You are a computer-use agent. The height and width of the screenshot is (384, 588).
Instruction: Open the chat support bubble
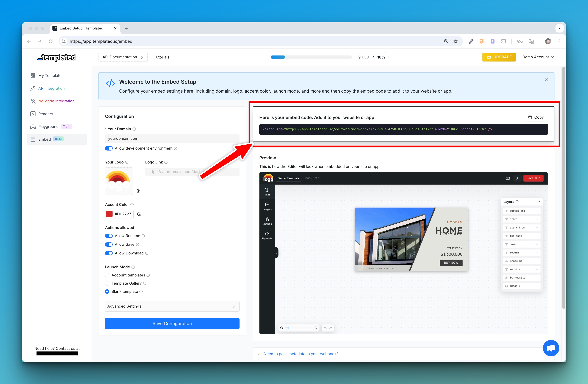551,348
